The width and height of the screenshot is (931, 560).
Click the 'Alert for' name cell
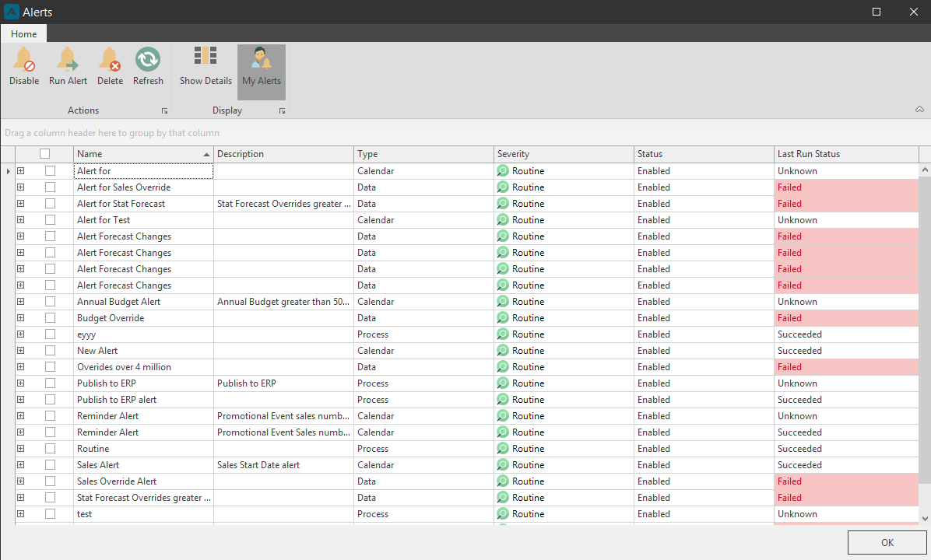pos(143,171)
